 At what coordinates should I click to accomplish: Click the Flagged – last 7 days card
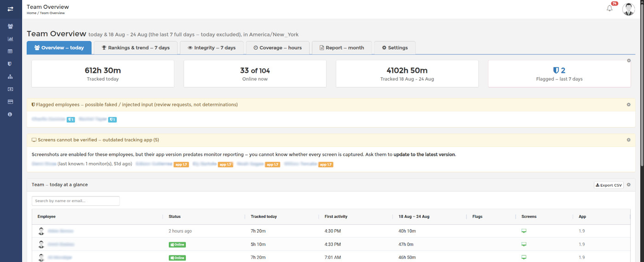[x=559, y=74]
